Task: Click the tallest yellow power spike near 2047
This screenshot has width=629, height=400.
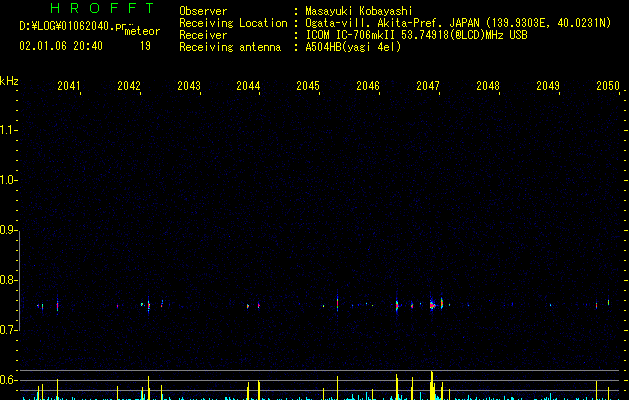Action: (x=432, y=385)
